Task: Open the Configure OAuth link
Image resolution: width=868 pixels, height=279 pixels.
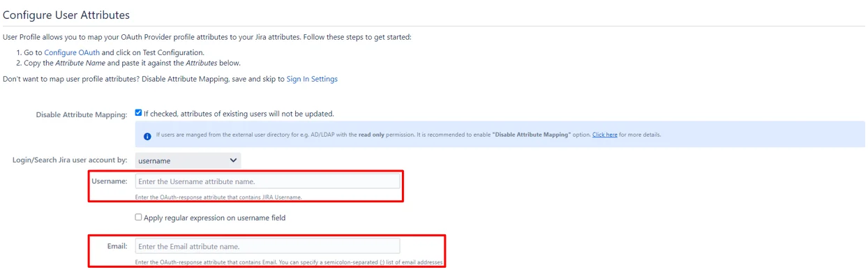Action: pos(72,52)
